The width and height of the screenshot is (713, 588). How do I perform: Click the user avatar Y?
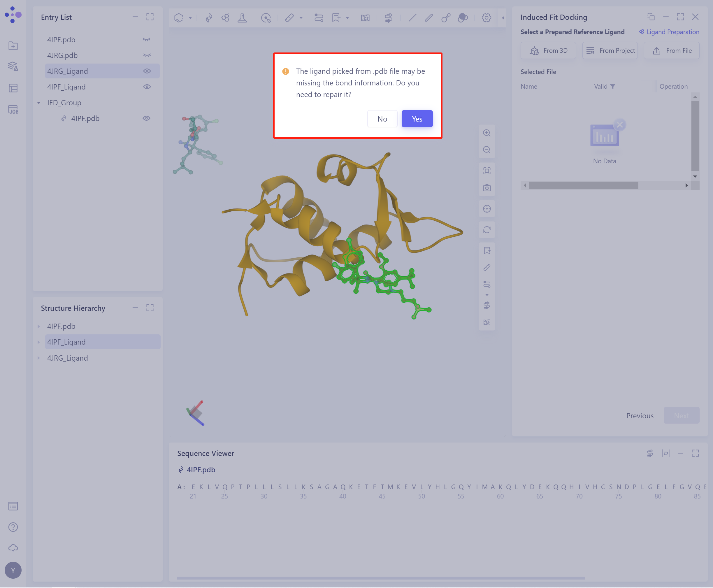tap(13, 571)
